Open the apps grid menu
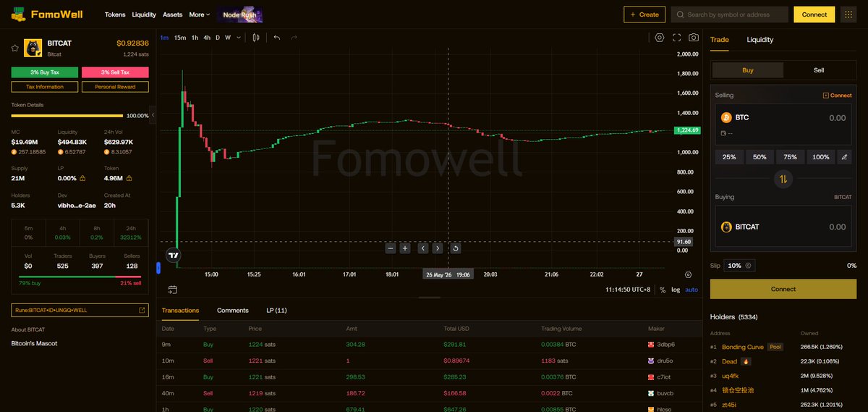 (848, 14)
